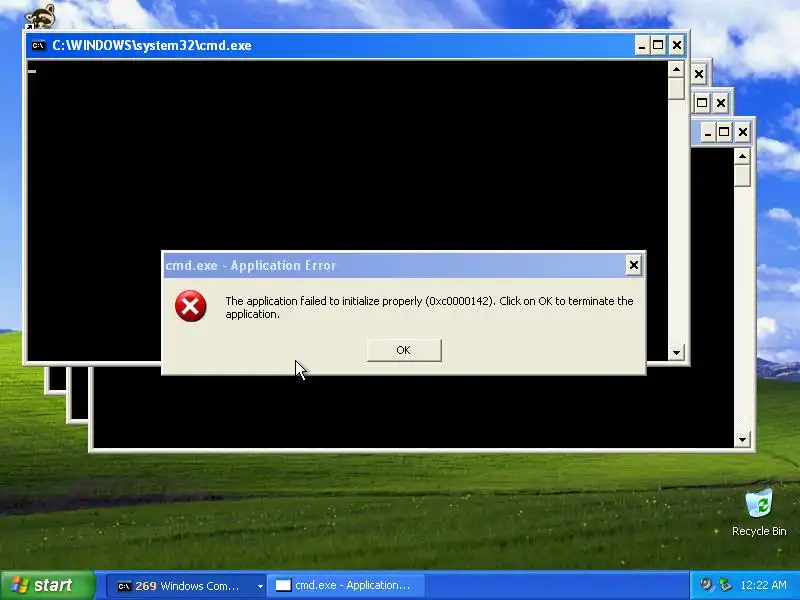Click the error message text in the dialog
This screenshot has height=600, width=800.
click(x=429, y=308)
